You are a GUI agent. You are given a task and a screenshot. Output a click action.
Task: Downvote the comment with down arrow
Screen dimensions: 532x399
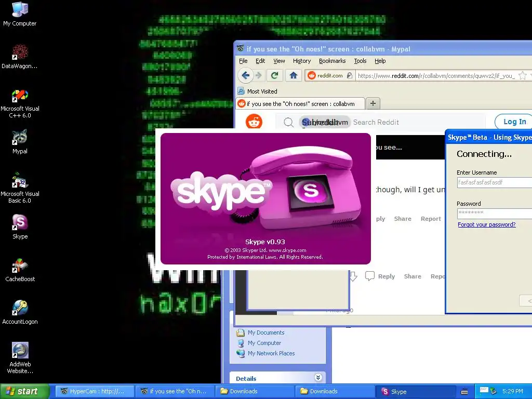tap(353, 276)
